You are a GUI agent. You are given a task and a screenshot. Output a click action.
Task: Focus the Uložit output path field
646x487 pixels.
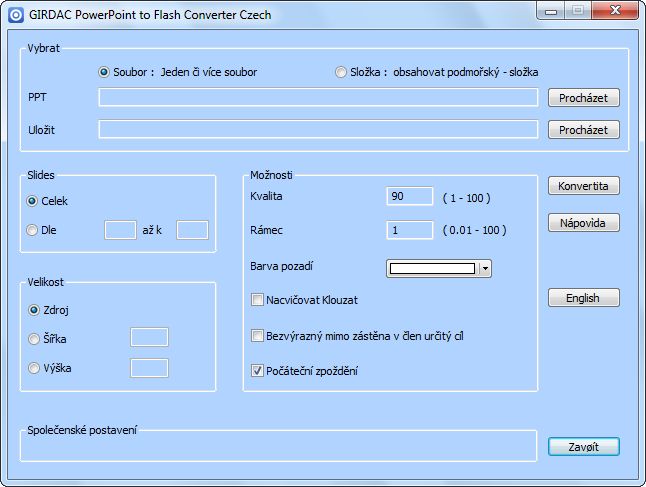click(x=318, y=129)
